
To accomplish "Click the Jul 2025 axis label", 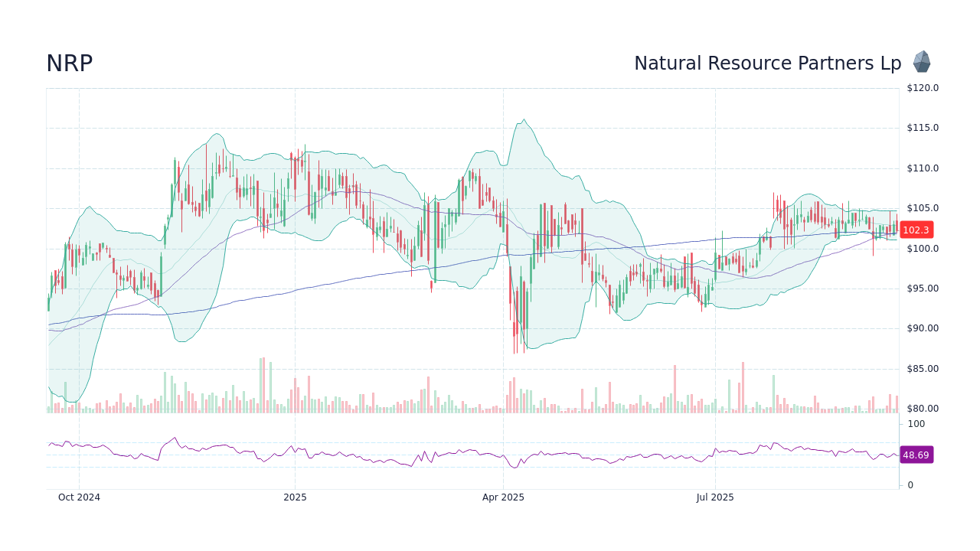I will [717, 497].
